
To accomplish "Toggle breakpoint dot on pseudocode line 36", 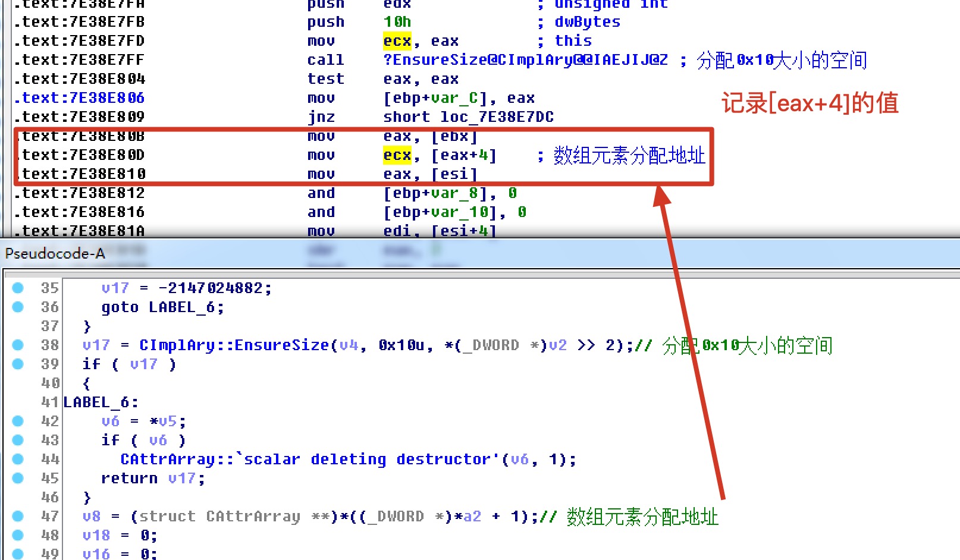I will (x=18, y=307).
